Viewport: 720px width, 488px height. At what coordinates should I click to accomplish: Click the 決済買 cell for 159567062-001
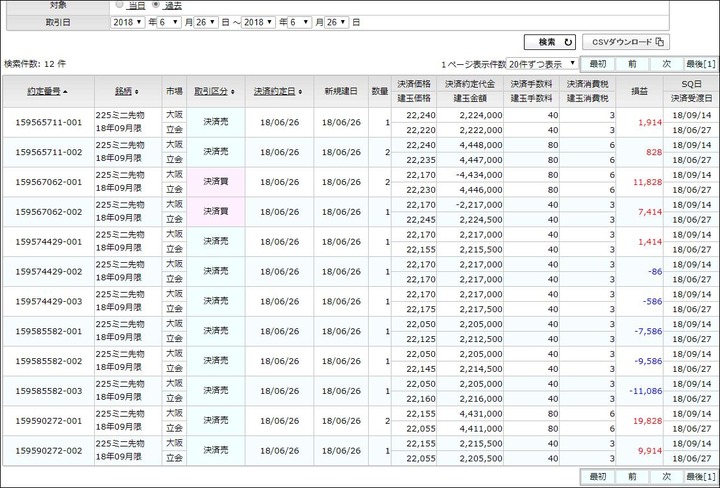216,182
